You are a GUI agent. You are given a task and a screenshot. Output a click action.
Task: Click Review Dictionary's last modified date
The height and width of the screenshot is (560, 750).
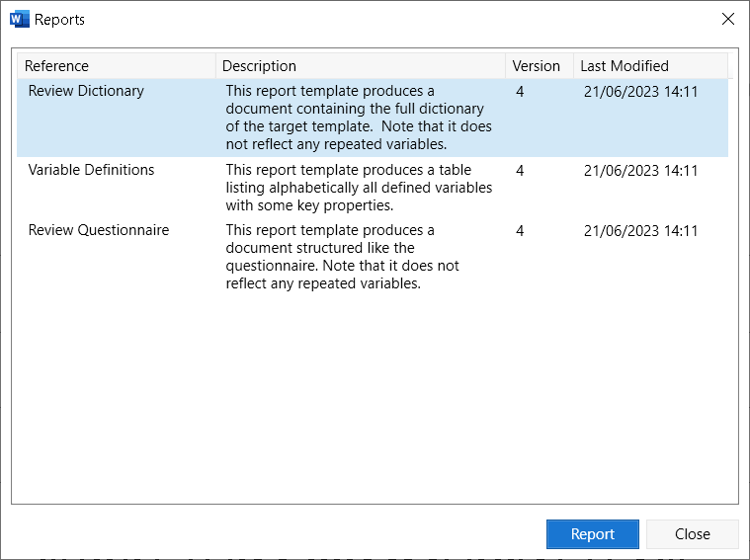[x=640, y=92]
